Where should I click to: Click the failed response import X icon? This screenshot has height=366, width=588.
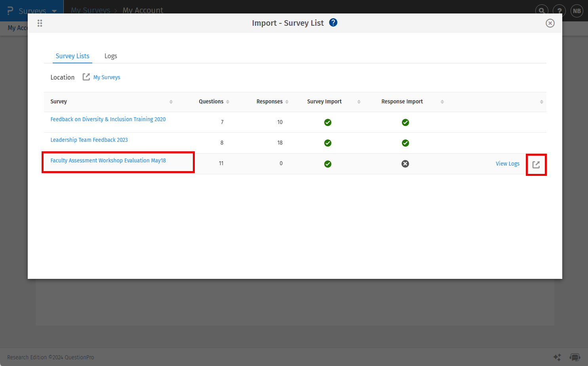[405, 164]
